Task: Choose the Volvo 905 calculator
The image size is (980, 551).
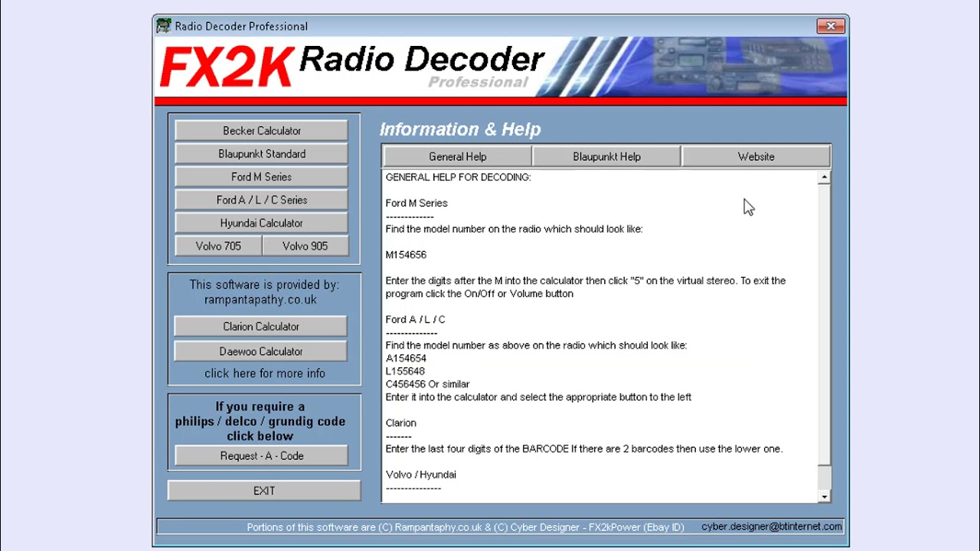Action: [x=305, y=246]
